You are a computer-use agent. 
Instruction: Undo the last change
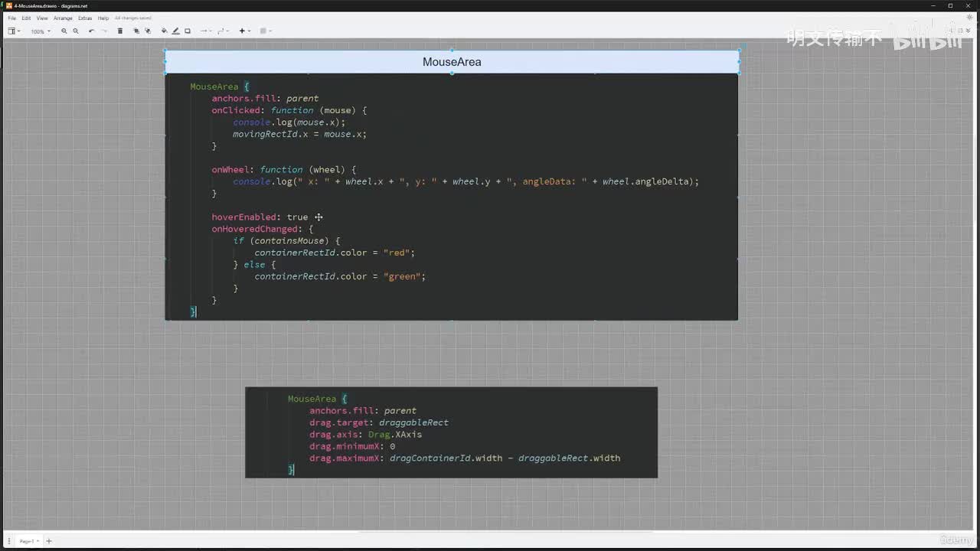(x=91, y=31)
